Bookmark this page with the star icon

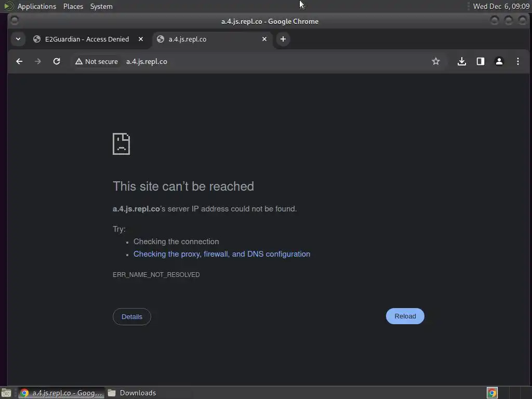tap(436, 61)
